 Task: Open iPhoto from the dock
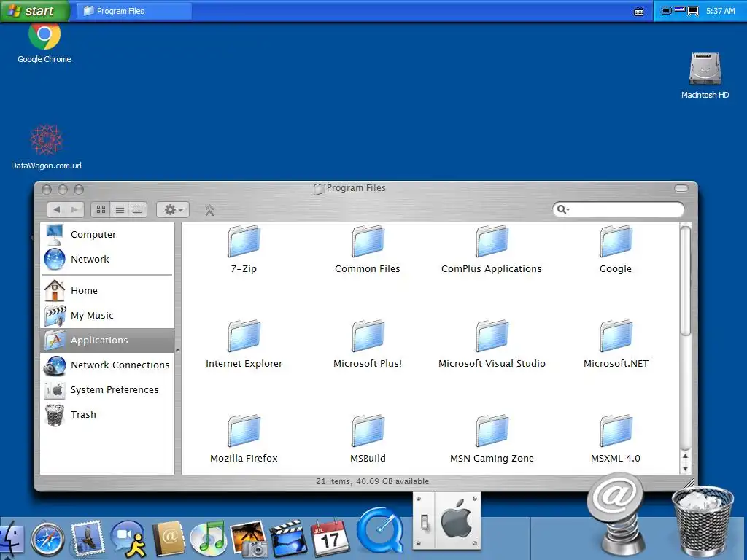(x=248, y=539)
